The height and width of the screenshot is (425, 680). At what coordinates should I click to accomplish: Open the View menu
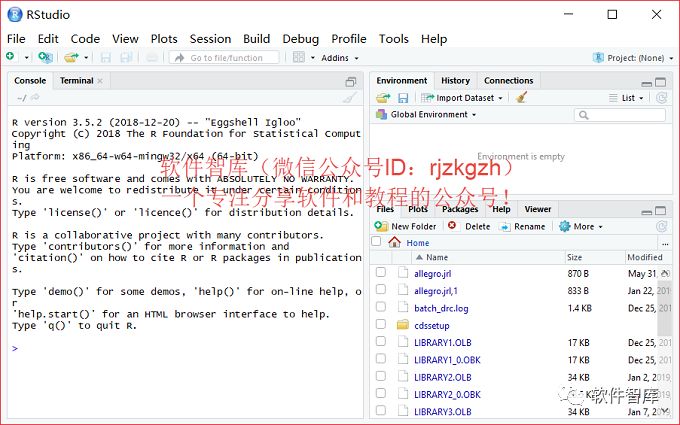tap(125, 39)
